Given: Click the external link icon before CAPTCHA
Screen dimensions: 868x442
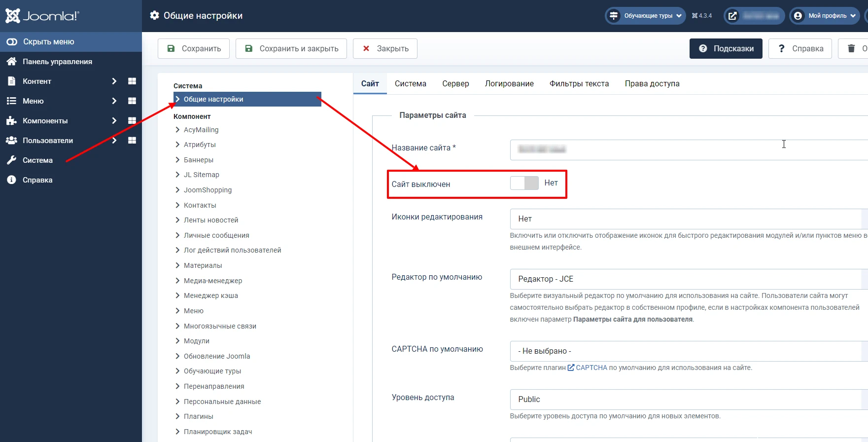Looking at the screenshot, I should click(571, 368).
